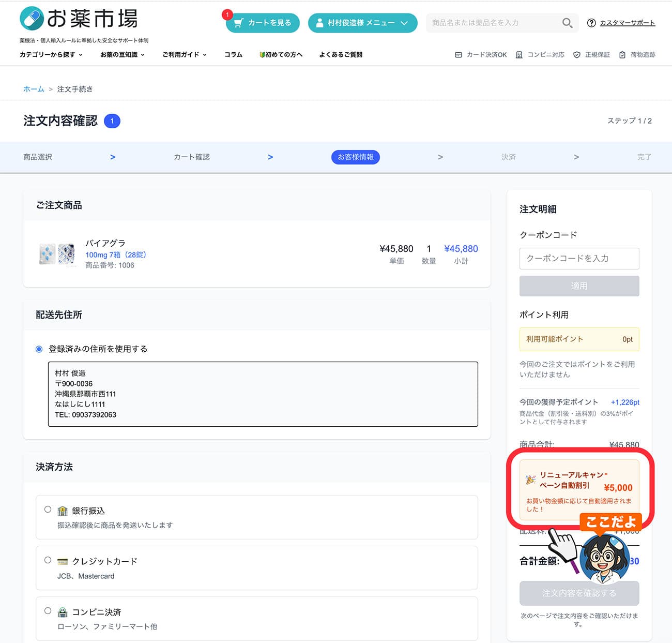Select the コンビニ決済 payment option
The image size is (672, 643).
[48, 610]
